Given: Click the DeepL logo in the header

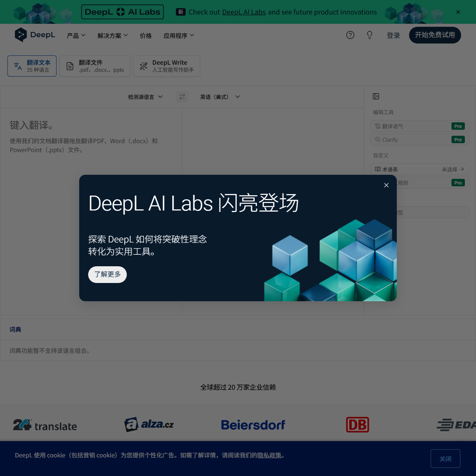Looking at the screenshot, I should click(35, 35).
